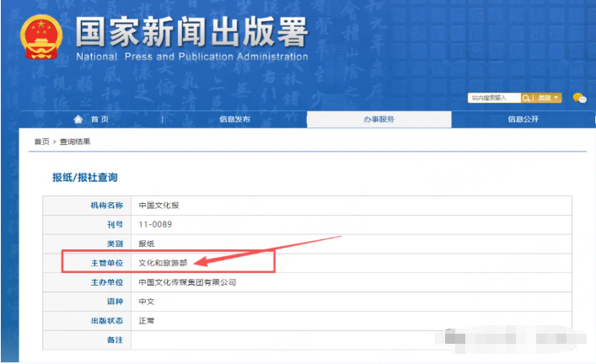The width and height of the screenshot is (596, 364).
Task: Click the 语种 row label
Action: pyautogui.click(x=115, y=302)
